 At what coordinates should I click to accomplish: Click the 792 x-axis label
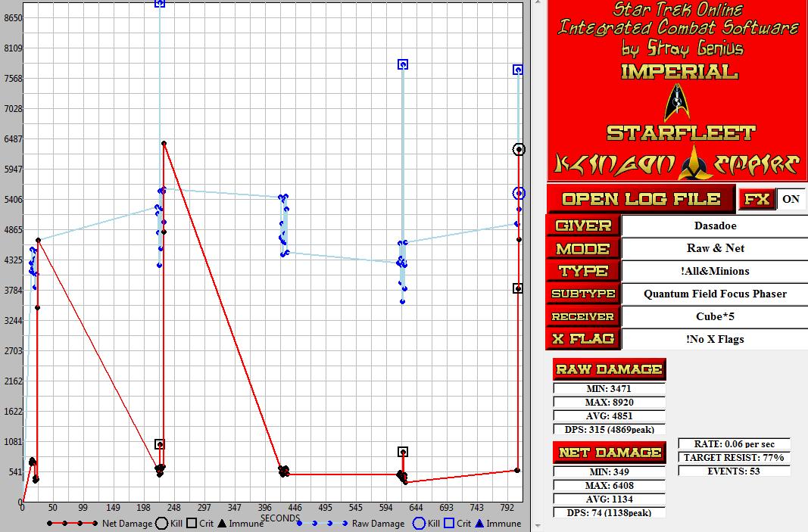507,508
